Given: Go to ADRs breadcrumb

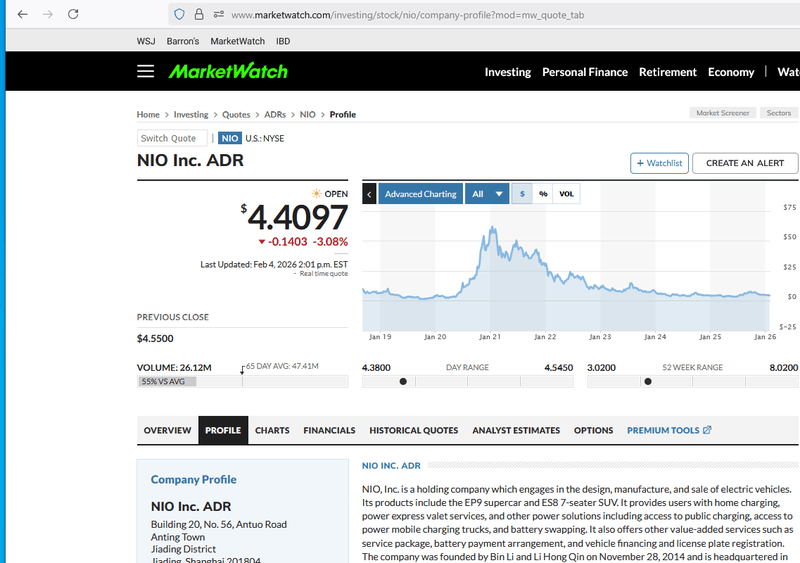Looking at the screenshot, I should click(x=275, y=114).
